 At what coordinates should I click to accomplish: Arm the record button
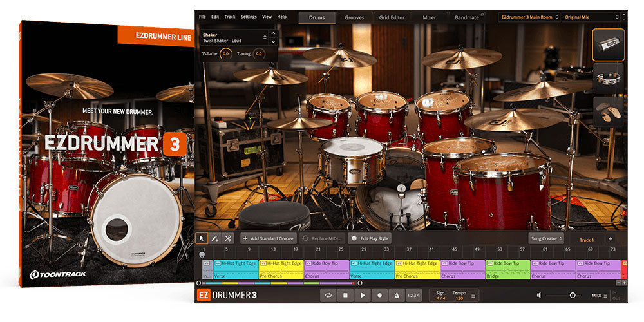[x=379, y=296]
